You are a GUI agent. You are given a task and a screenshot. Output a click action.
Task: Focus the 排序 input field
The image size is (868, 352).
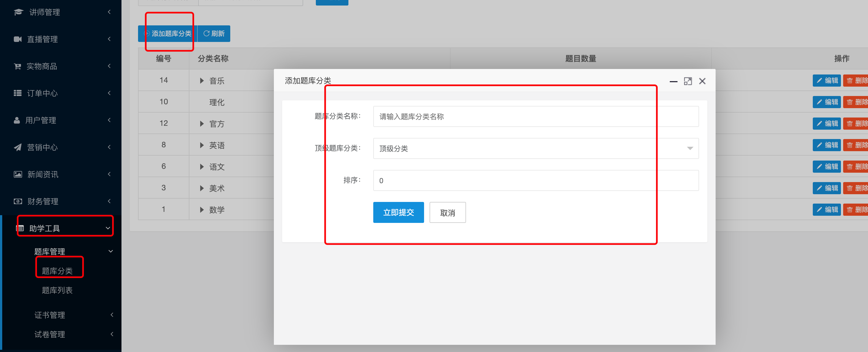point(536,180)
